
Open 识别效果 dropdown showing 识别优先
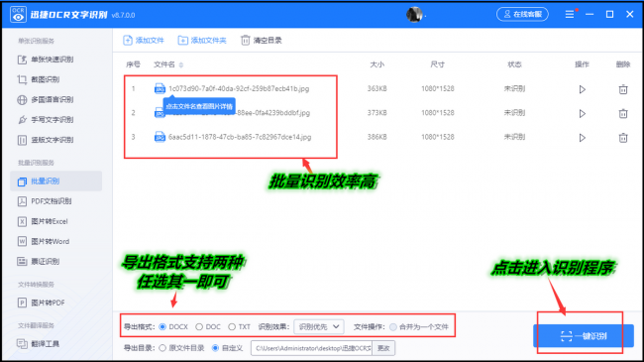[x=319, y=327]
